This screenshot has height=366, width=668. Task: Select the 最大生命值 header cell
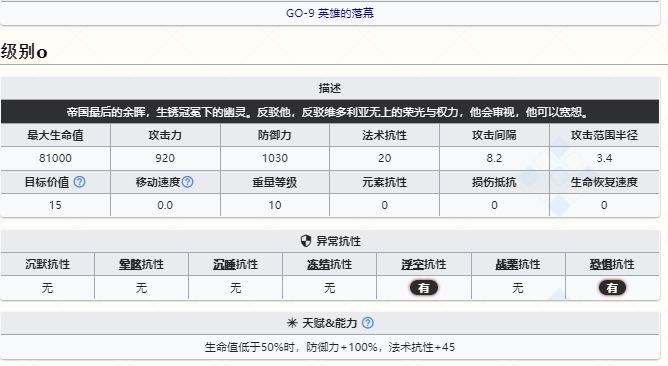coord(55,135)
